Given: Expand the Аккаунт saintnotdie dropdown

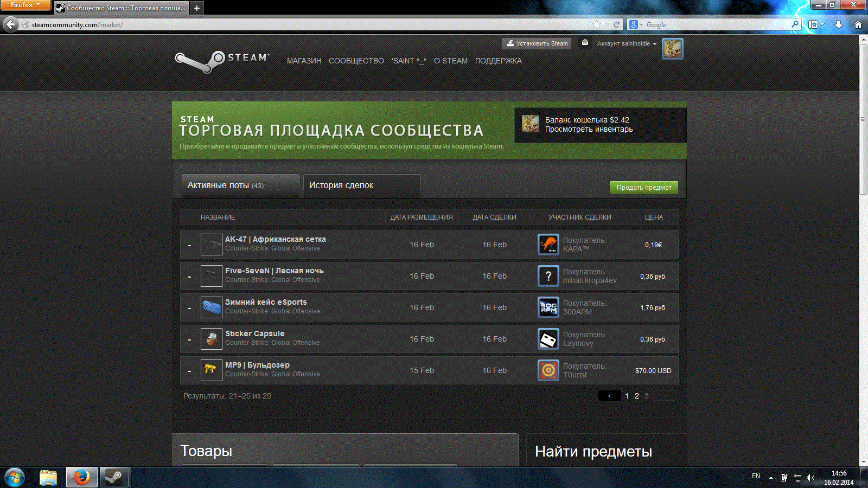Looking at the screenshot, I should 627,43.
